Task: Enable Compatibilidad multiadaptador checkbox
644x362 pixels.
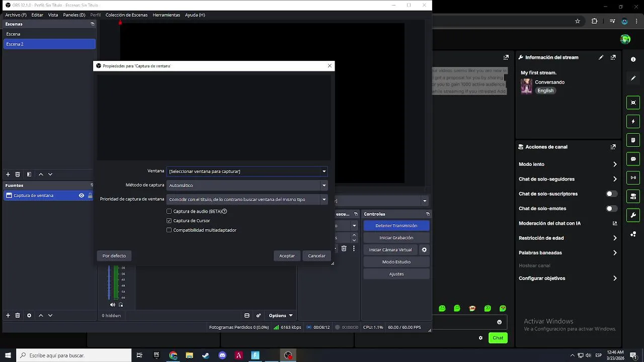Action: tap(169, 230)
